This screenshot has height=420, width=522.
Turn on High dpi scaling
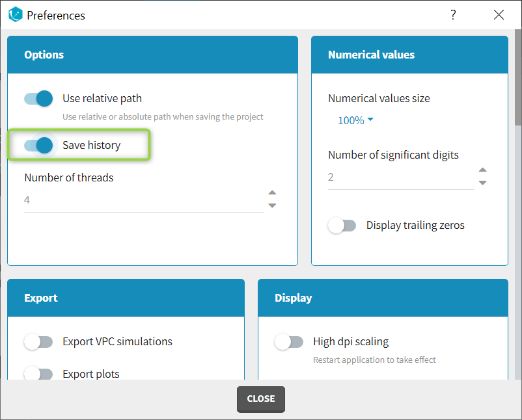(289, 341)
